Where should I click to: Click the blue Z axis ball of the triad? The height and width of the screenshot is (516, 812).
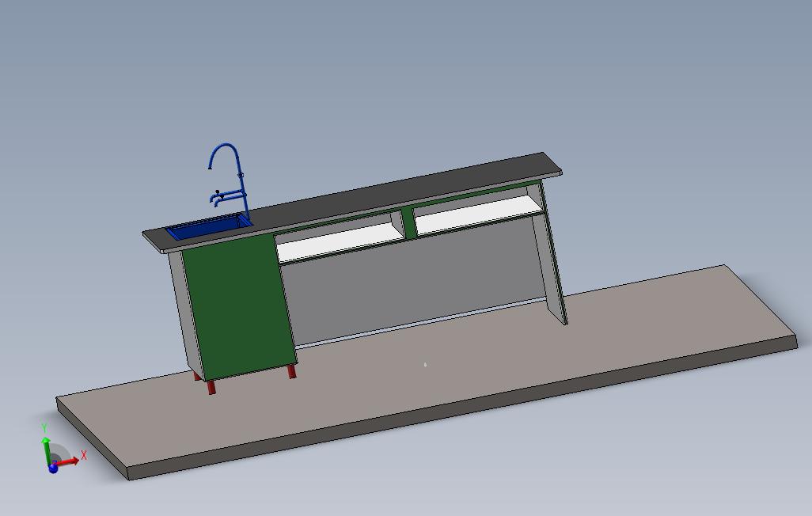click(53, 468)
